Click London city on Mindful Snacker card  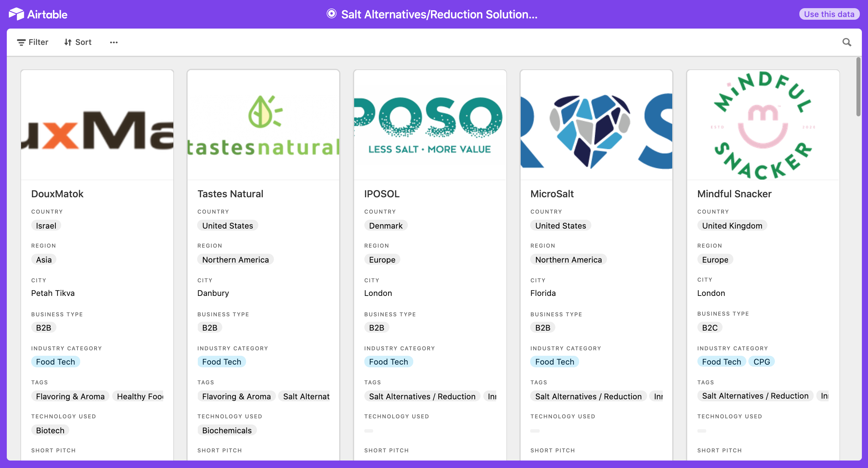(711, 293)
